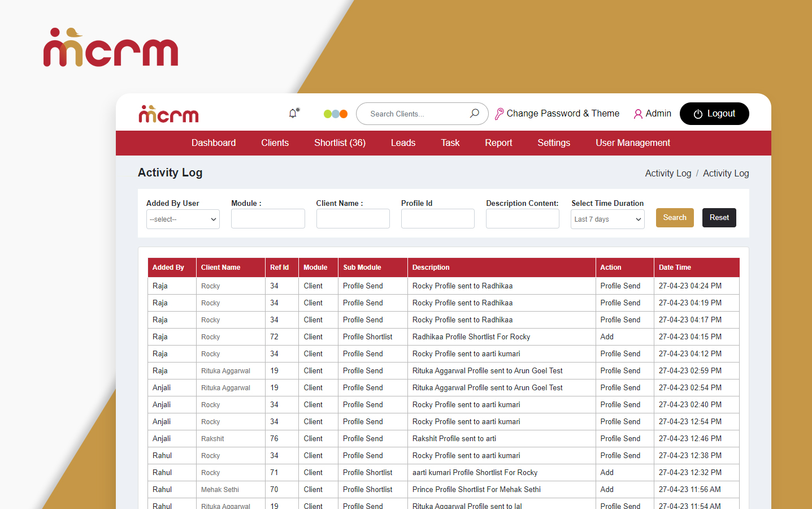Select the green theme color dot

pyautogui.click(x=328, y=114)
